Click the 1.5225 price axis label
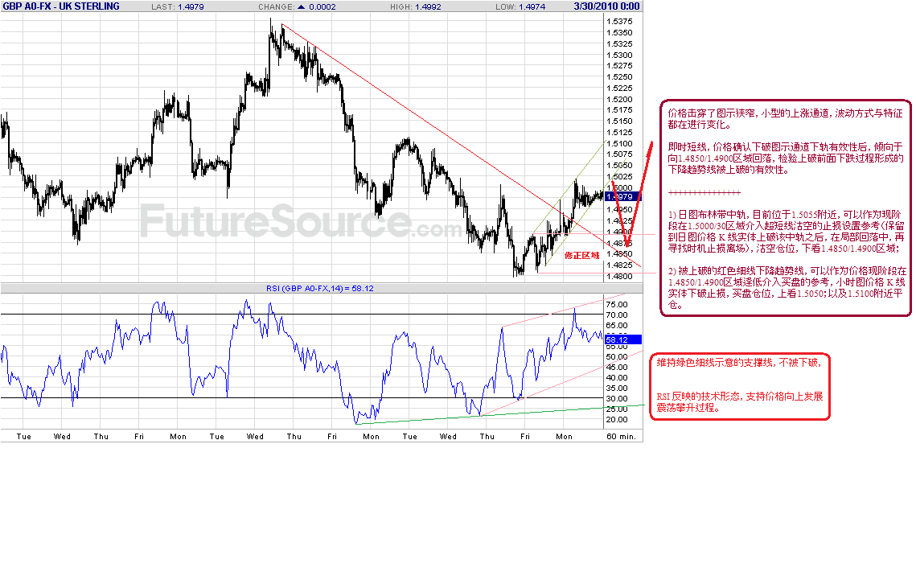Viewport: 916px width, 588px height. pos(619,88)
